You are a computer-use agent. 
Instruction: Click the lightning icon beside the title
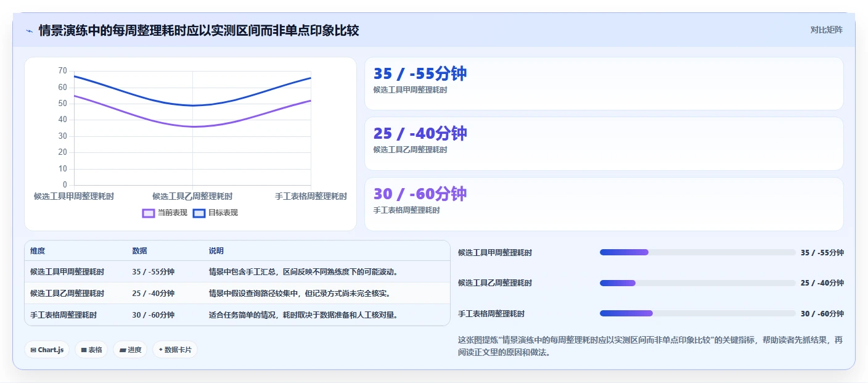pyautogui.click(x=29, y=30)
